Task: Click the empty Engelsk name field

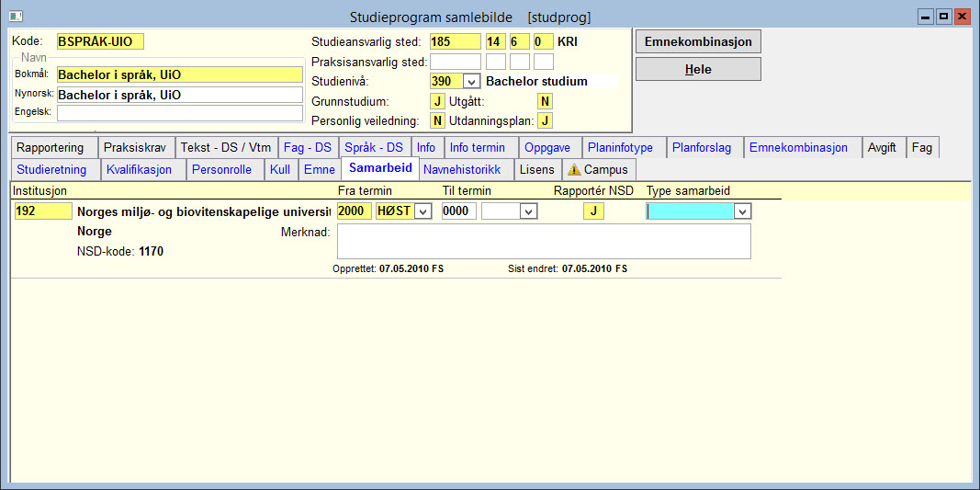Action: 179,113
